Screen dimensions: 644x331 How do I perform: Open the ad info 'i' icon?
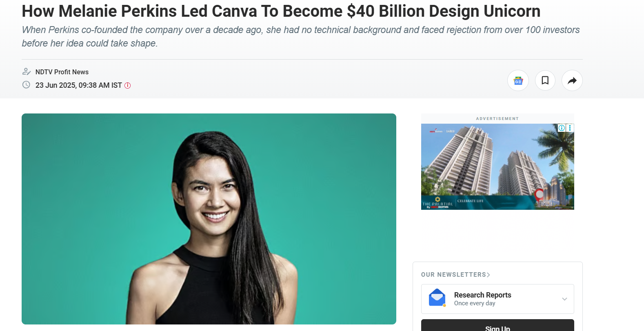coord(562,128)
